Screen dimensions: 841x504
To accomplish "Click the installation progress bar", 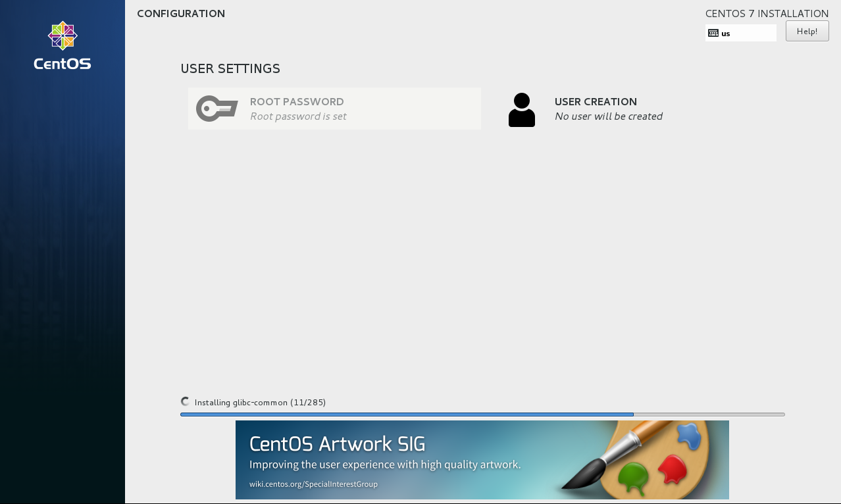I will click(x=482, y=415).
